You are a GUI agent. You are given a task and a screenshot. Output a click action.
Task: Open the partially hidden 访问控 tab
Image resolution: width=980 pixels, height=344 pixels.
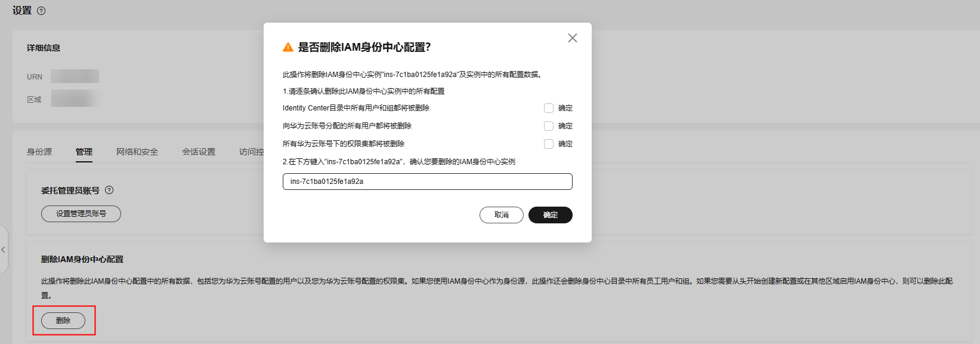251,152
